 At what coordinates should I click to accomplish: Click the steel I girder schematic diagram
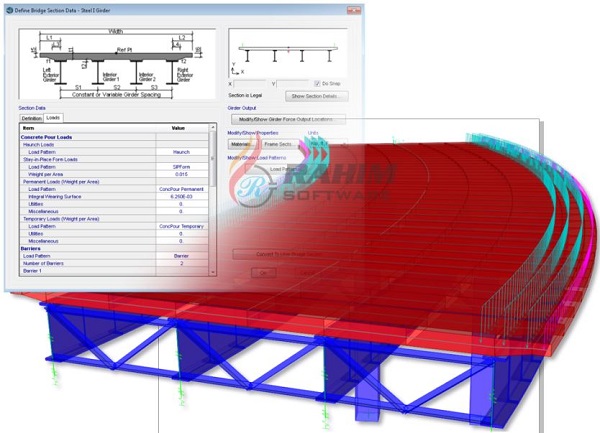(117, 64)
